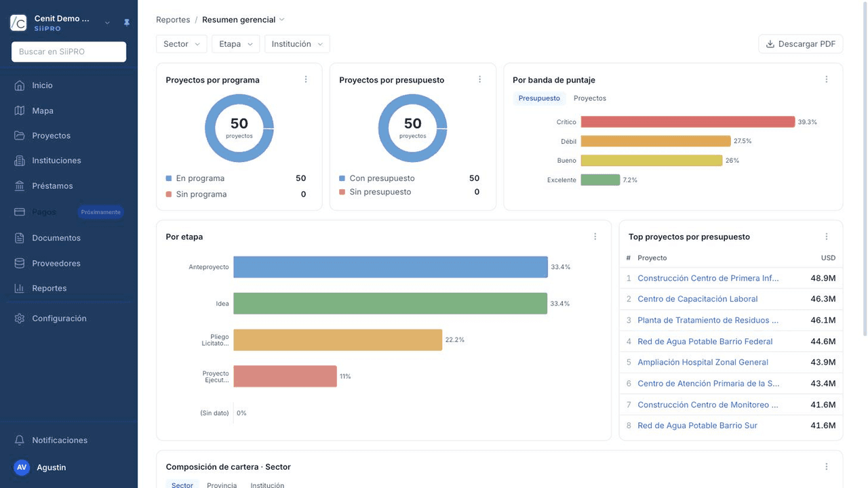Open Centro de Capacitación Laboral project

tap(698, 299)
